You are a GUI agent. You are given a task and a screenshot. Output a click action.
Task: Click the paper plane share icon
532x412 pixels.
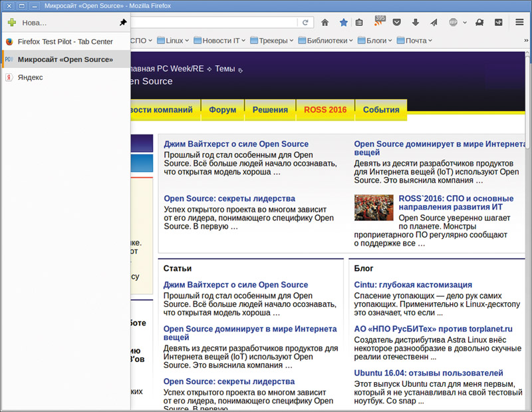434,23
